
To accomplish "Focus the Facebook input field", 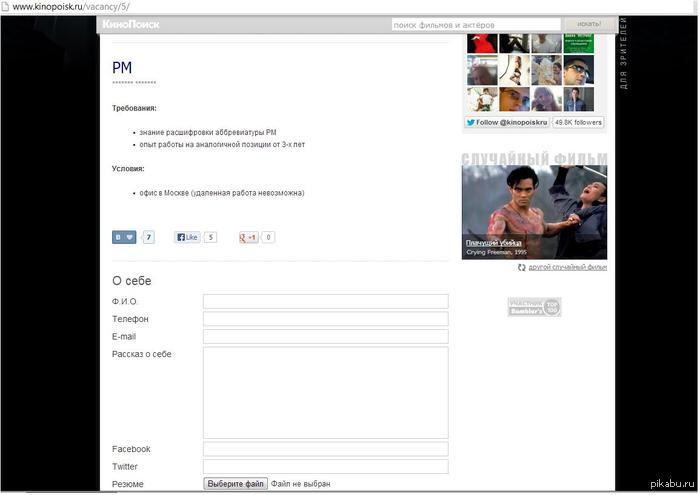I will coord(325,449).
